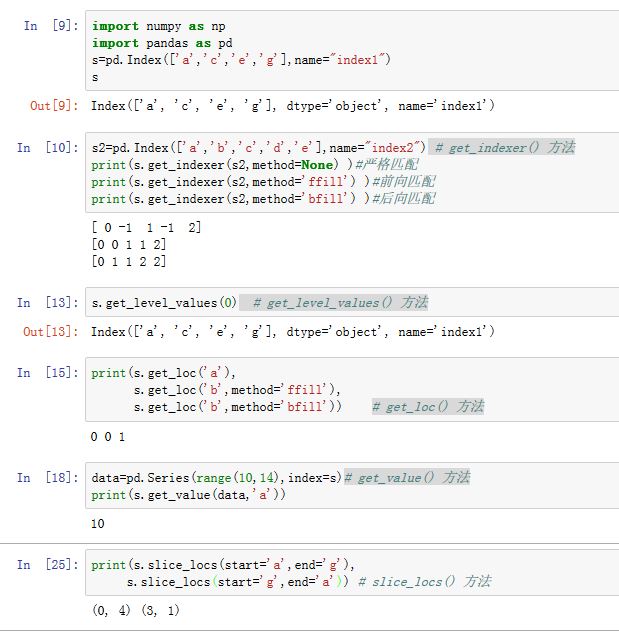Click the printed get_indexer array output
The height and width of the screenshot is (638, 619).
[145, 244]
